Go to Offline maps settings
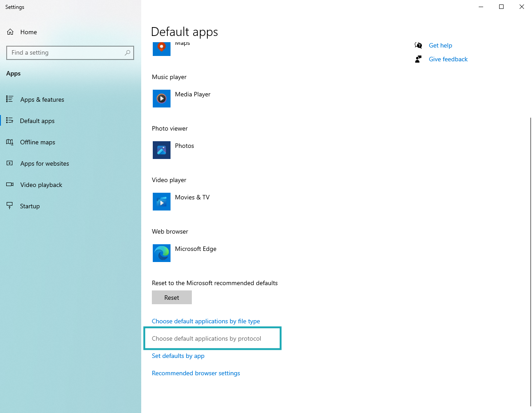Viewport: 532px width, 413px height. coord(71,142)
